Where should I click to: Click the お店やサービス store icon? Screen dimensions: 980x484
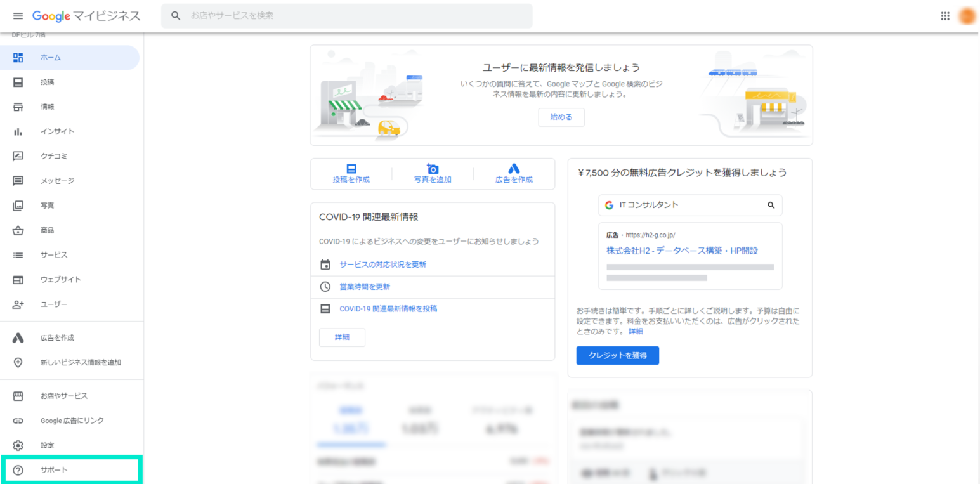(18, 396)
